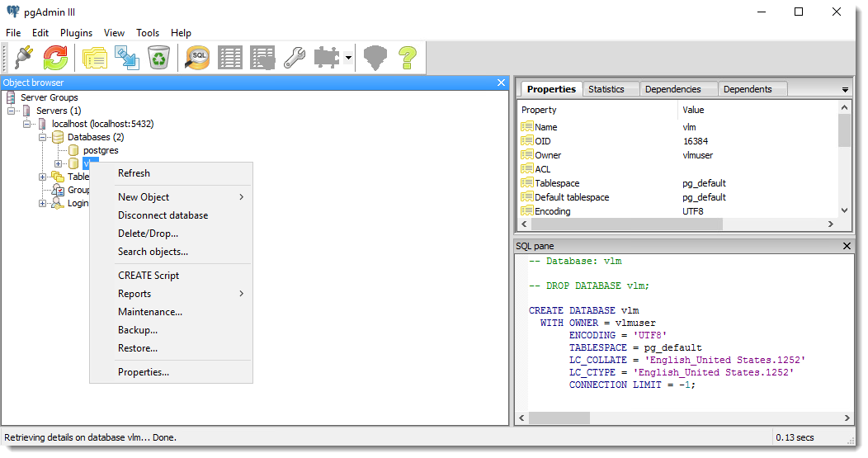Click the Server Groups tree icon

pyautogui.click(x=11, y=97)
